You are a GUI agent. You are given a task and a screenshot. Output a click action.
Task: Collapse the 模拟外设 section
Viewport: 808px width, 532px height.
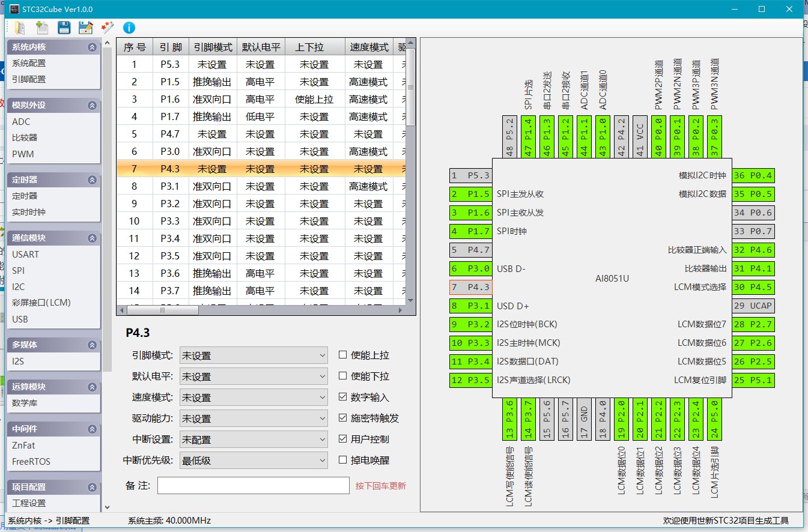pyautogui.click(x=92, y=105)
